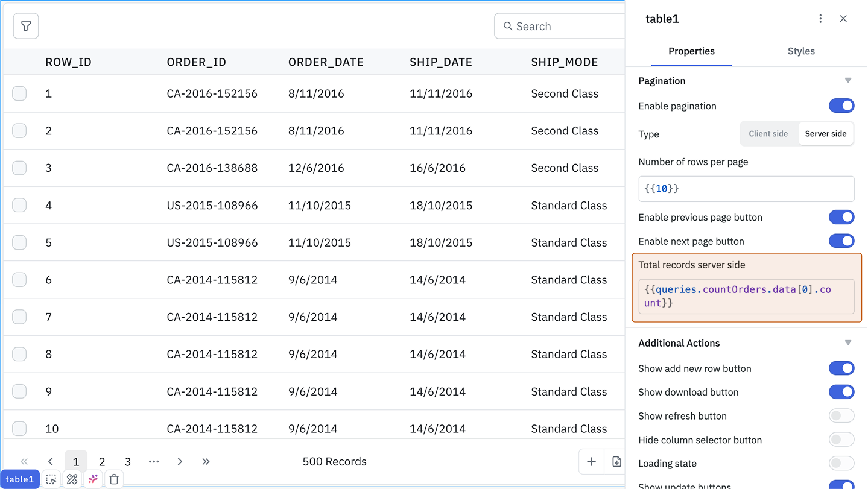The height and width of the screenshot is (489, 868).
Task: Click the dashed-square cursor icon beside the table1 label
Action: pyautogui.click(x=51, y=479)
